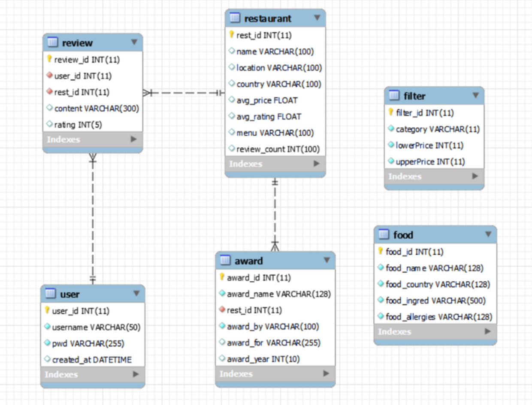The image size is (532, 405).
Task: Click the lowerPrice column diamond icon
Action: pyautogui.click(x=391, y=145)
